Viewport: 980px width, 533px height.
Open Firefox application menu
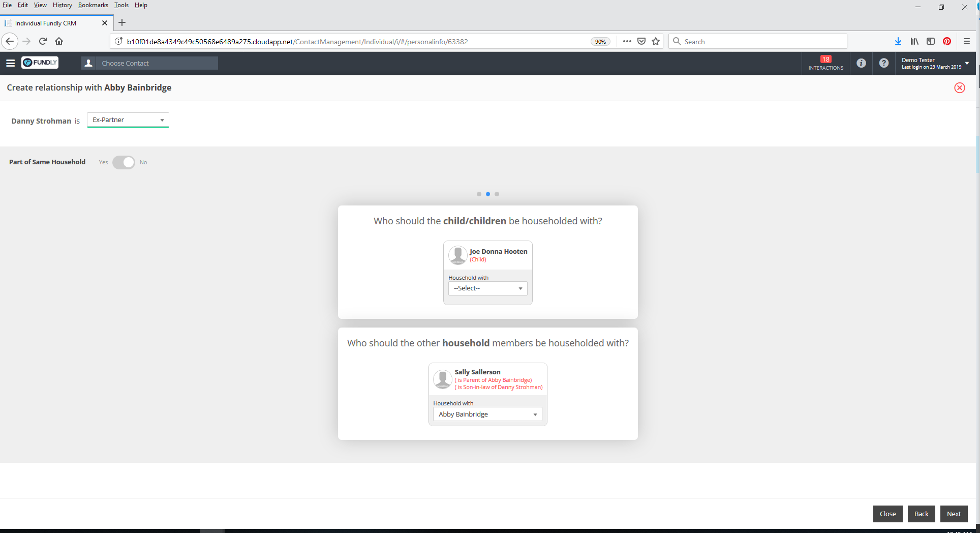click(967, 41)
